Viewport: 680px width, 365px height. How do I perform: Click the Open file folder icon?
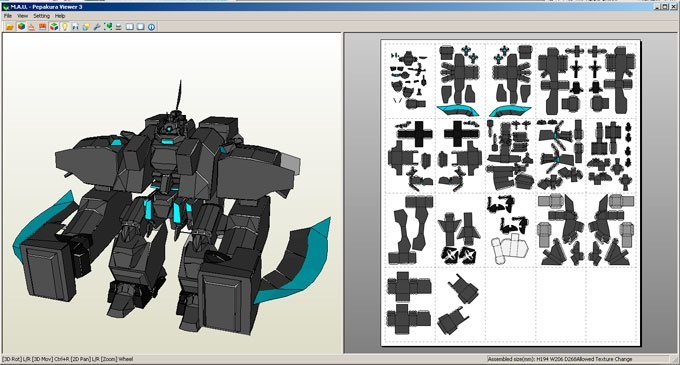click(x=10, y=27)
